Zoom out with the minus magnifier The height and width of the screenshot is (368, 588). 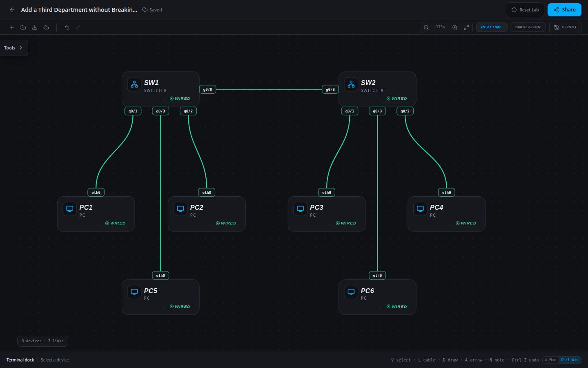426,27
